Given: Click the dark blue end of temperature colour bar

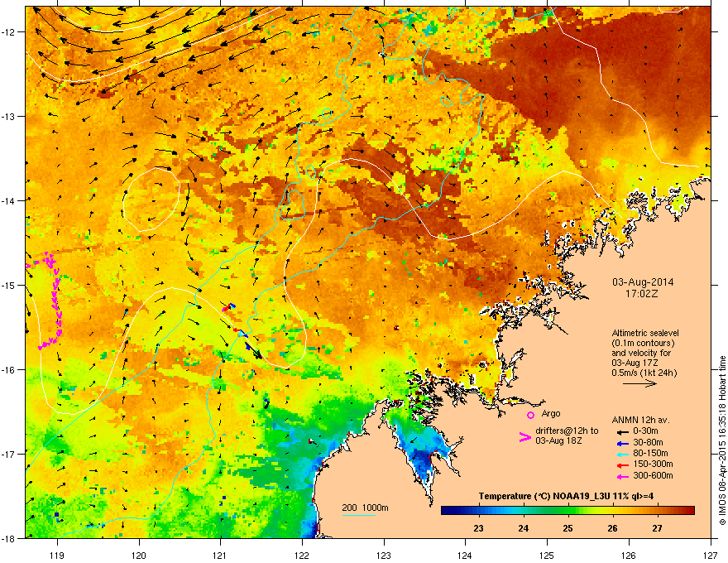Looking at the screenshot, I should (447, 511).
